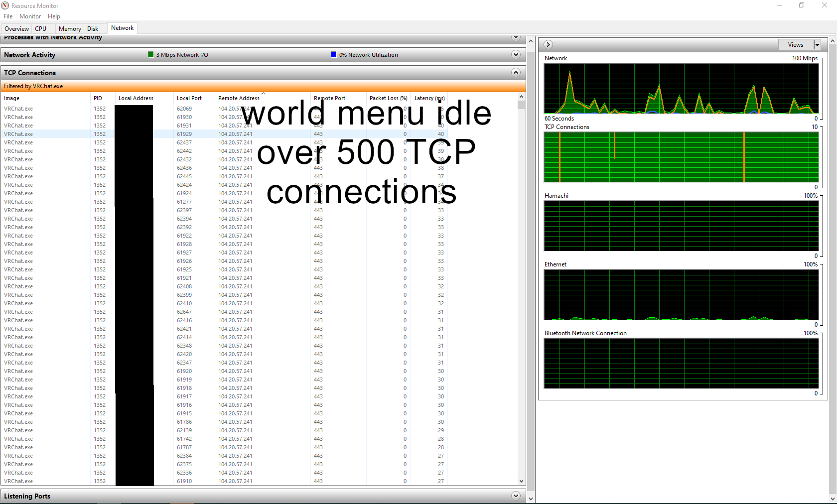Collapse the TCP Connections section

(516, 73)
